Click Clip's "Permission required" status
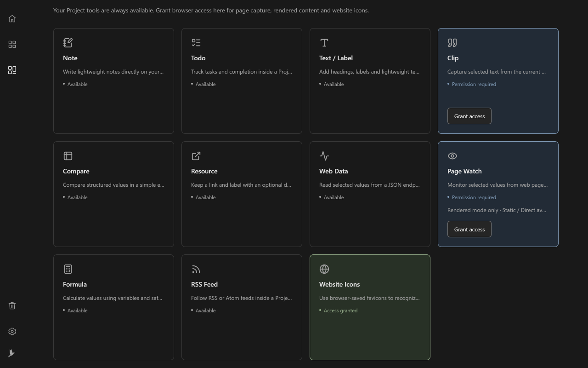The height and width of the screenshot is (368, 588). [x=474, y=84]
